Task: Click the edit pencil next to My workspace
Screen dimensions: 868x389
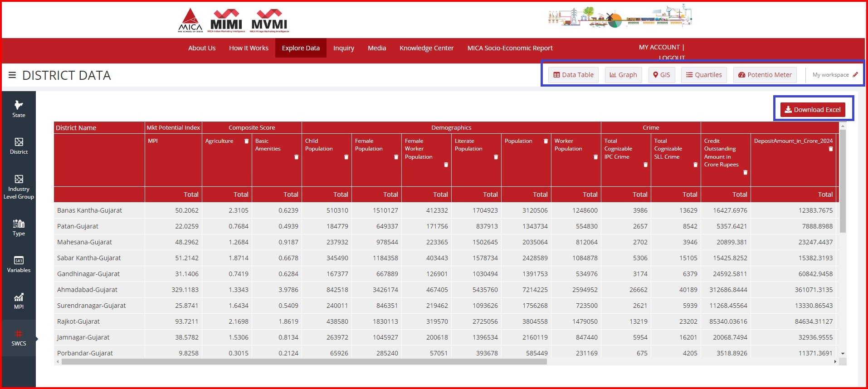Action: (855, 75)
